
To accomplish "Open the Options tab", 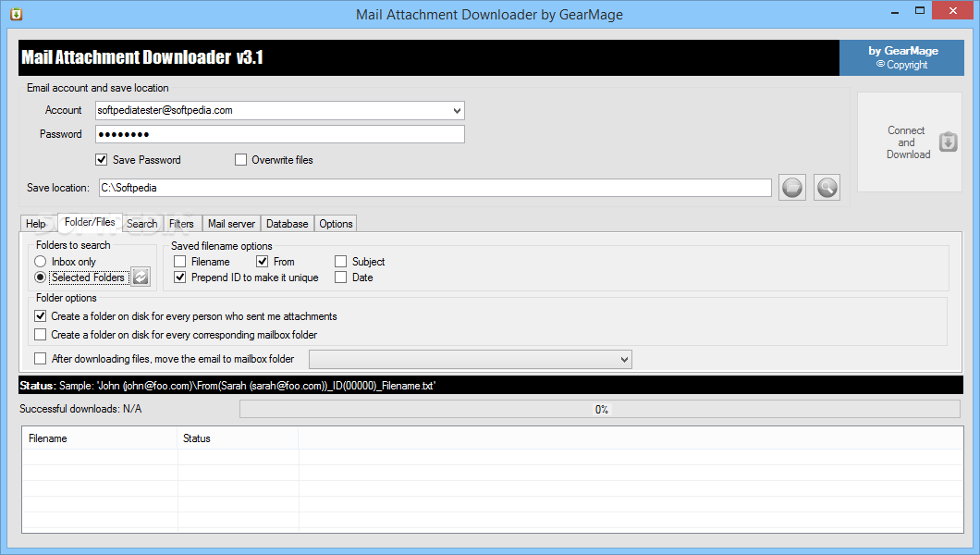I will pos(336,224).
